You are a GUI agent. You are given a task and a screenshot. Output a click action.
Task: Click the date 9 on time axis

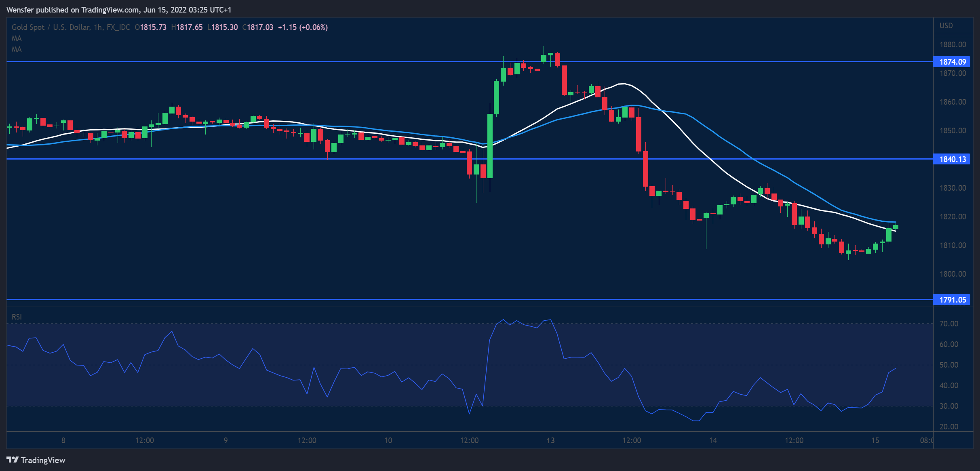[x=226, y=440]
